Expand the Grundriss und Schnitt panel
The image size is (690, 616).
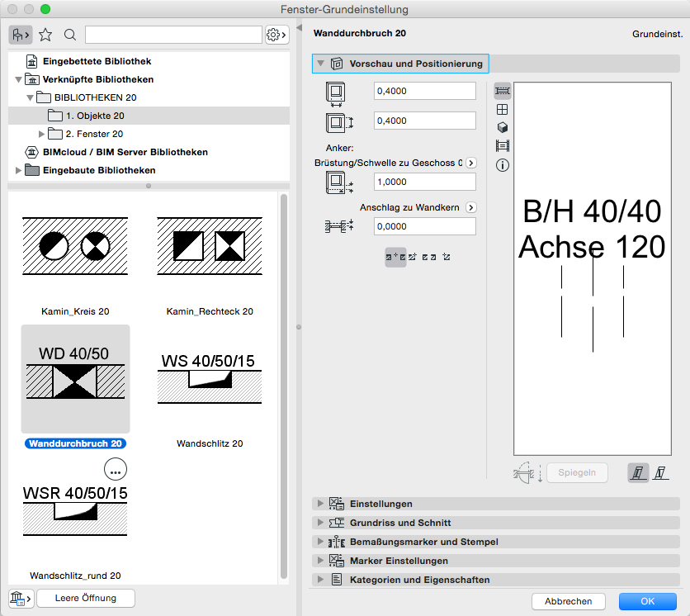[400, 523]
